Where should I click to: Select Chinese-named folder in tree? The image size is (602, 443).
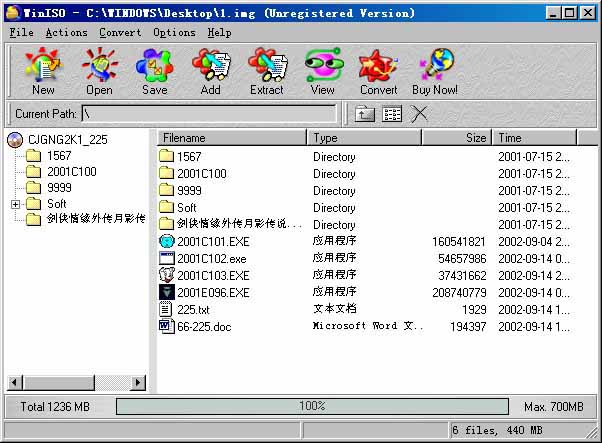(x=96, y=219)
